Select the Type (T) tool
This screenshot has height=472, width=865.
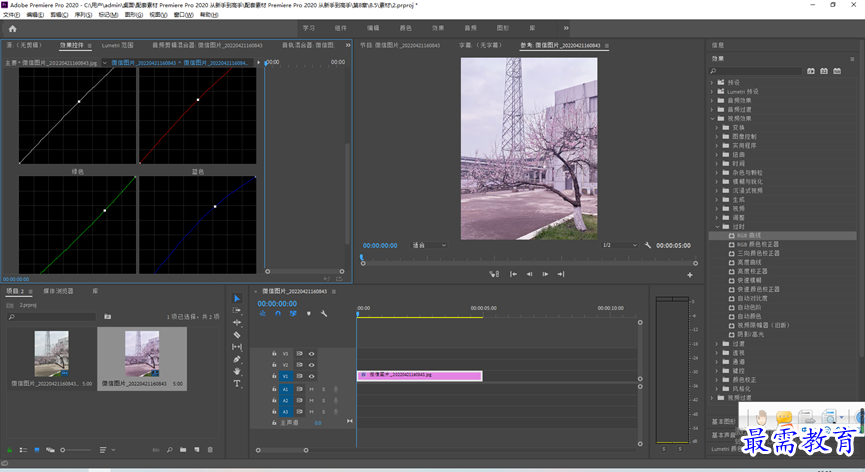[237, 383]
